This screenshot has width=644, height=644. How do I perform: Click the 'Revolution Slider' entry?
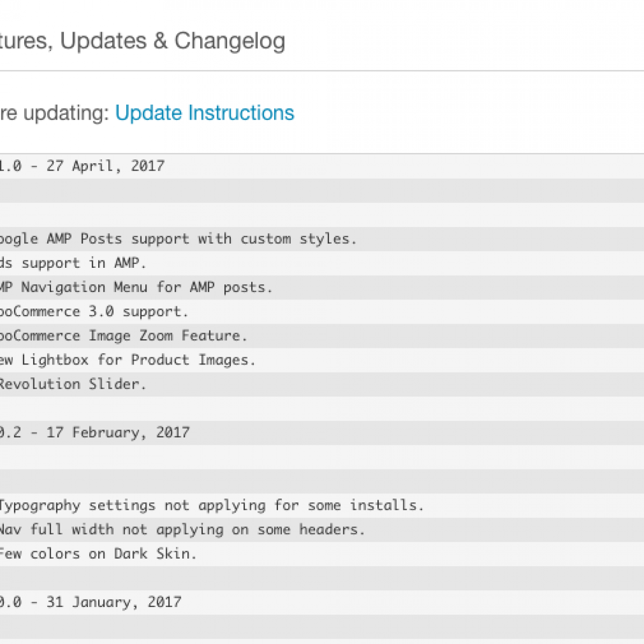[x=71, y=384]
